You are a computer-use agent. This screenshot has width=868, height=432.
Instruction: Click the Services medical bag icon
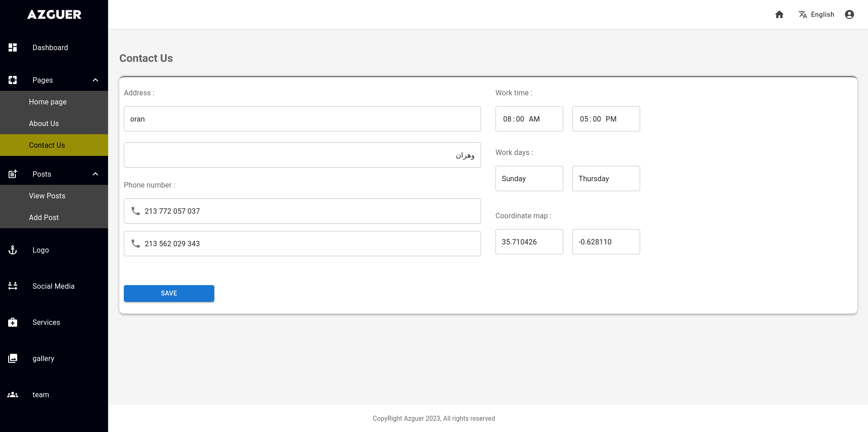click(x=13, y=322)
